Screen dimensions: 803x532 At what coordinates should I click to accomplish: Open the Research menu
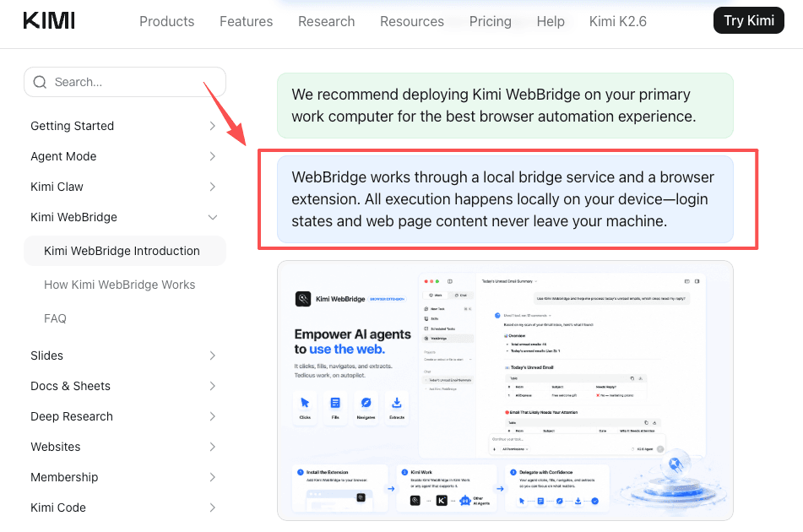tap(327, 21)
